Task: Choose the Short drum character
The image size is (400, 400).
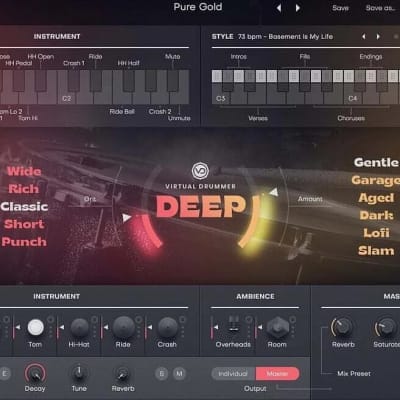Action: tap(24, 224)
